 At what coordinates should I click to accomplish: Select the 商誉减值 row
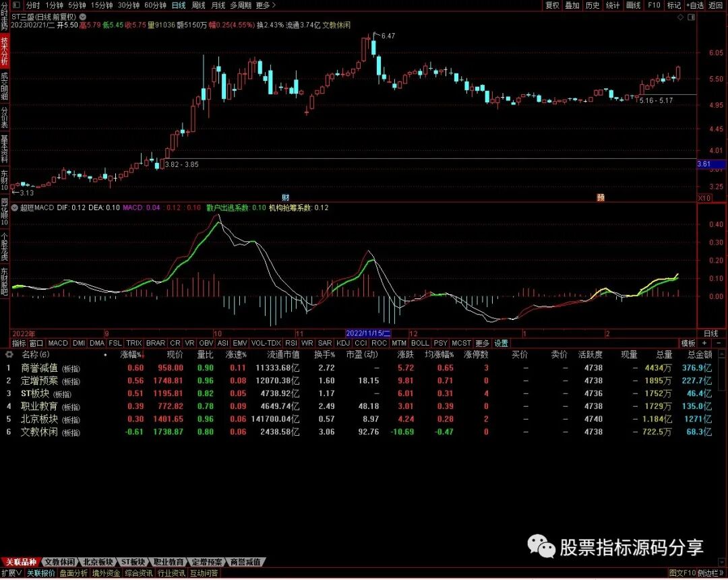pos(361,368)
